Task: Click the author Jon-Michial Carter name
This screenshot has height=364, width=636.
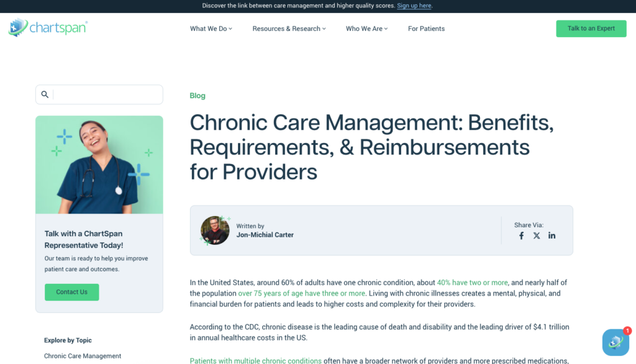Action: point(265,235)
